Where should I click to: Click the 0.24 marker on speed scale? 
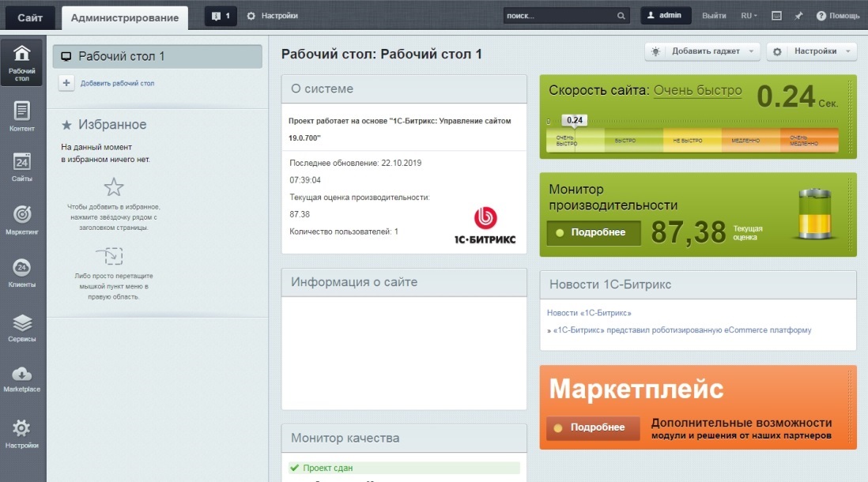[575, 120]
